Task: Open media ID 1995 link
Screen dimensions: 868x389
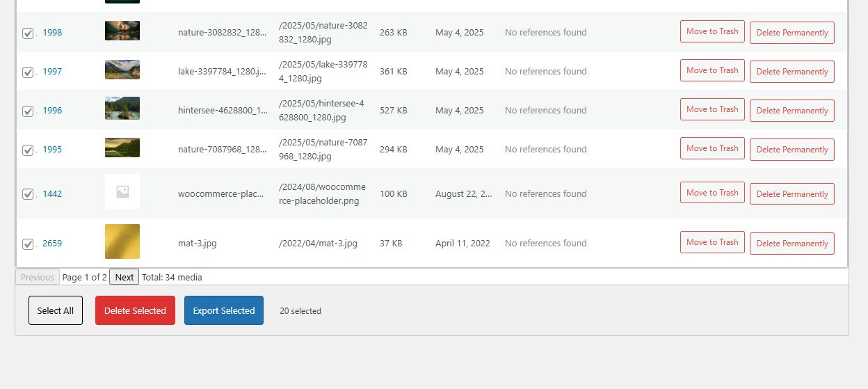Action: [52, 150]
